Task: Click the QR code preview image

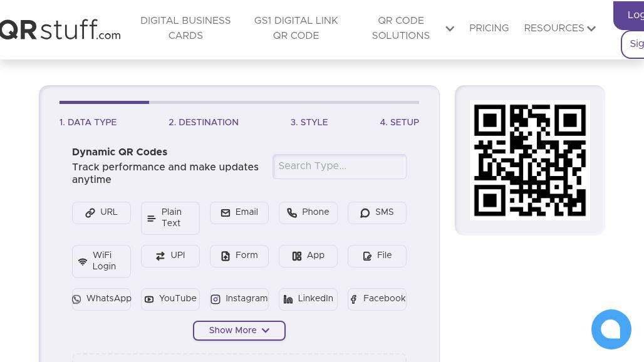Action: (x=530, y=160)
